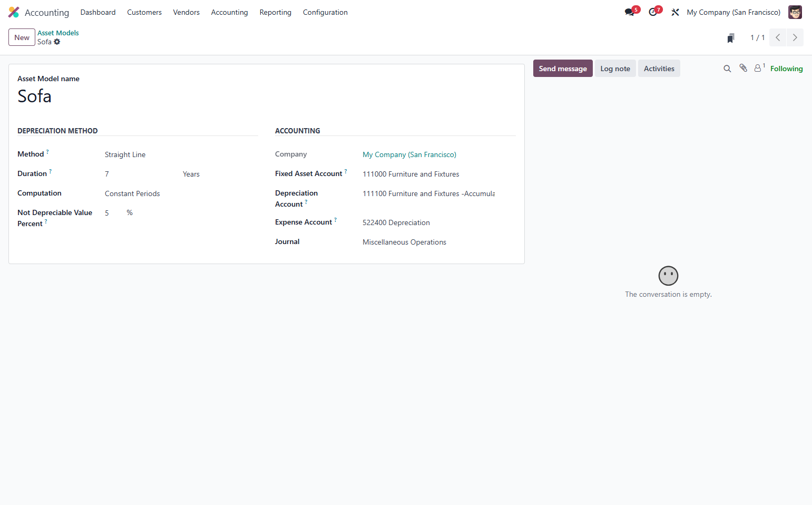This screenshot has height=505, width=812.
Task: Show the Fixed Asset Account help tooltip
Action: (x=346, y=171)
